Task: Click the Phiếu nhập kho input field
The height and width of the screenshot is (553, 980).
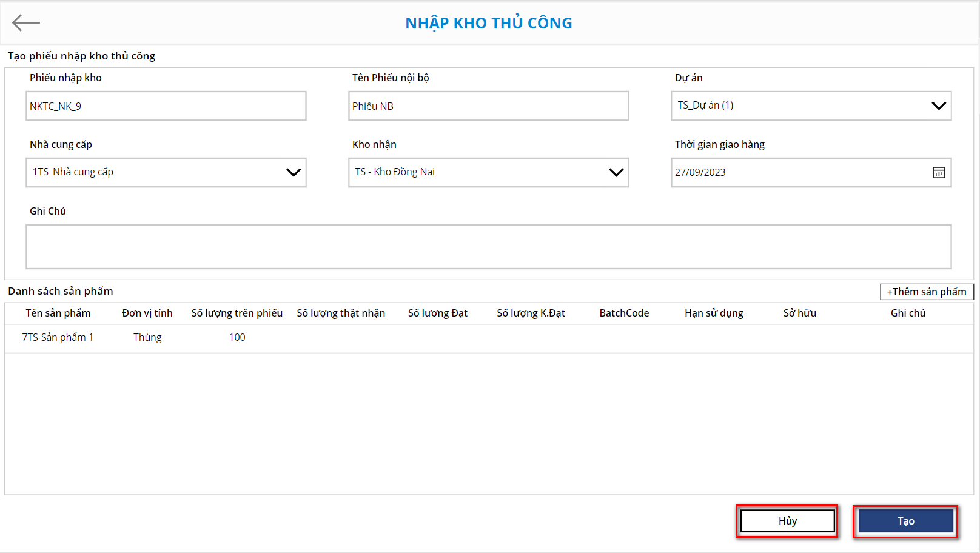Action: pos(166,106)
